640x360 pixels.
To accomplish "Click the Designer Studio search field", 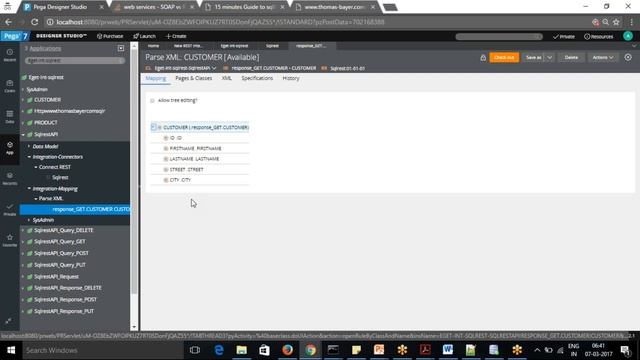I will pyautogui.click(x=498, y=36).
